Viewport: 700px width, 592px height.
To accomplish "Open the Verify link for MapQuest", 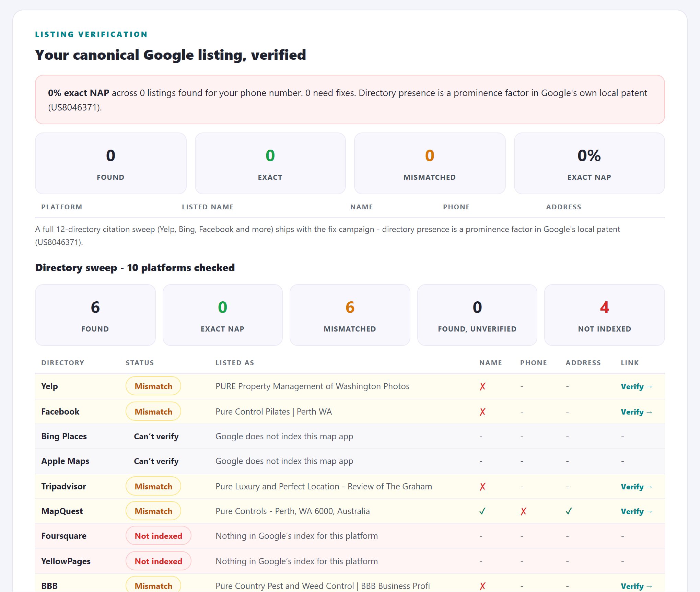I will pyautogui.click(x=636, y=511).
